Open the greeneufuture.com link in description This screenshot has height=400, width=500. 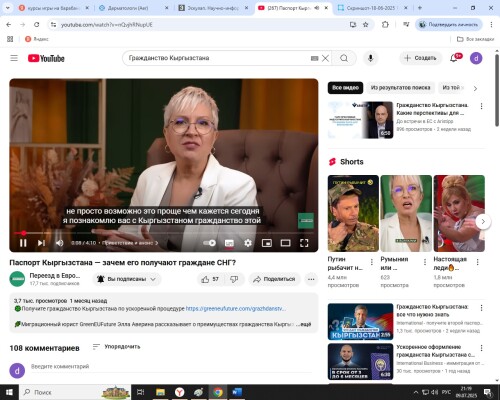[x=235, y=309]
